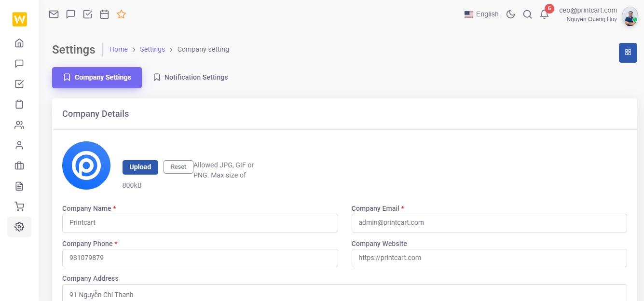The width and height of the screenshot is (644, 301).
Task: Open the English language dropdown
Action: [481, 14]
